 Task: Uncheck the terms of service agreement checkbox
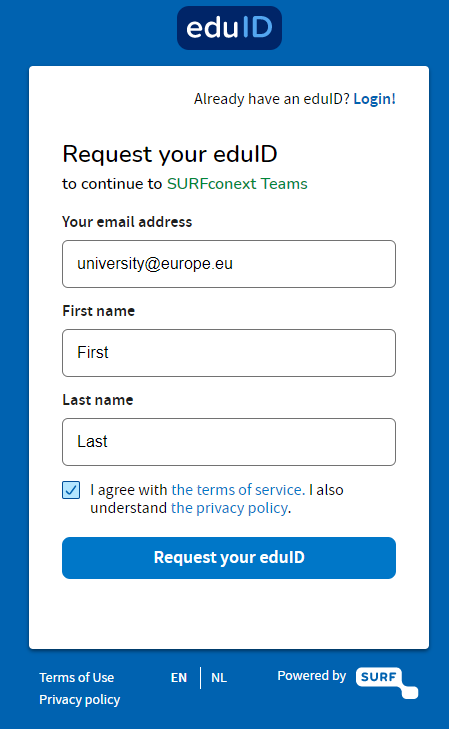[x=71, y=490]
